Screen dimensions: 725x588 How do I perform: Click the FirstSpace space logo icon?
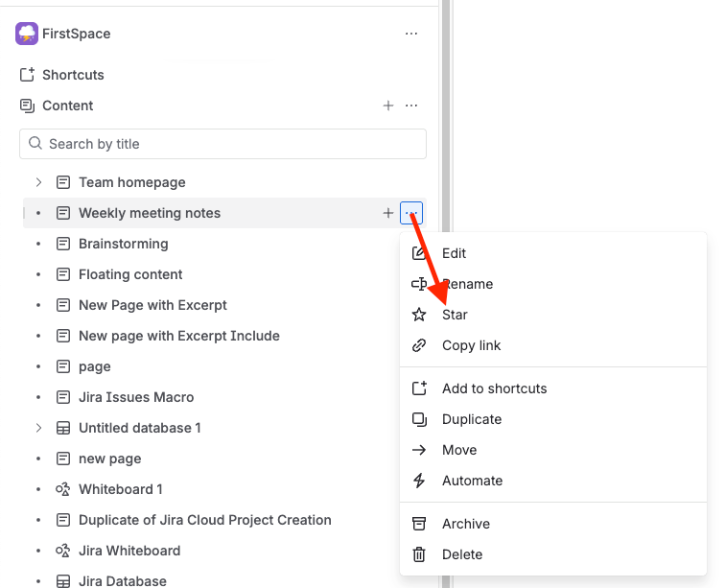(x=27, y=34)
